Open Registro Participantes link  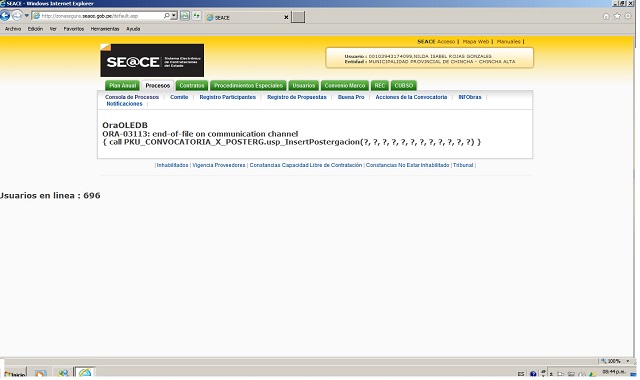[227, 97]
